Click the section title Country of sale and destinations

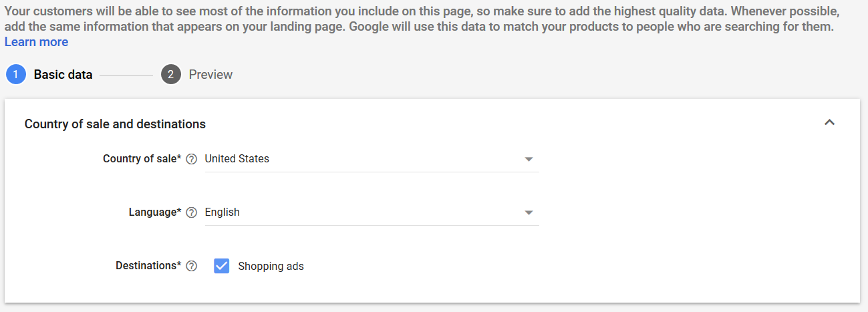pyautogui.click(x=115, y=124)
